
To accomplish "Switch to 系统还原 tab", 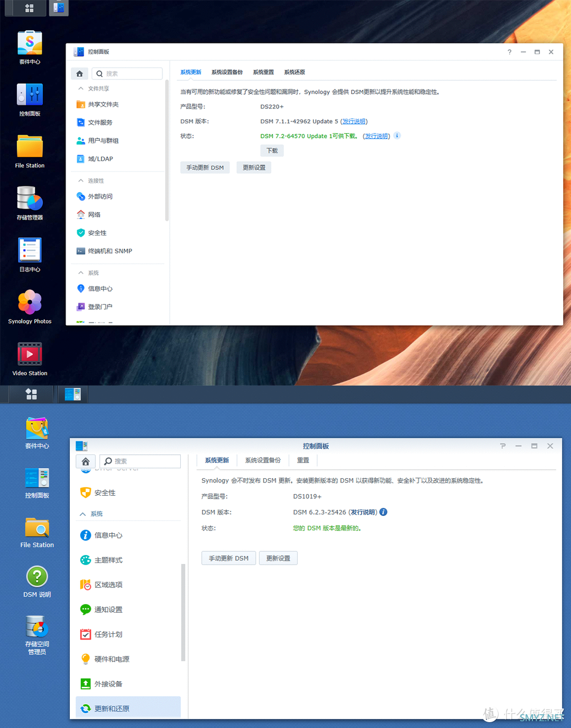I will point(294,72).
